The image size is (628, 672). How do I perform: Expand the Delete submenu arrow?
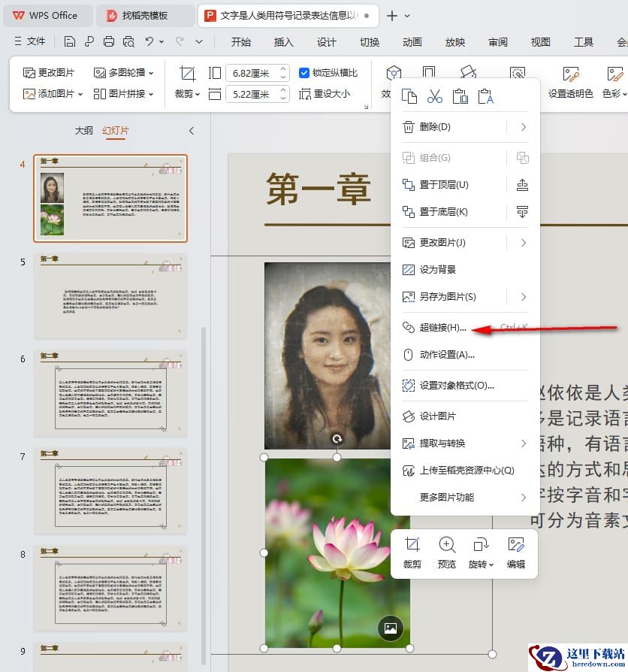click(x=523, y=127)
